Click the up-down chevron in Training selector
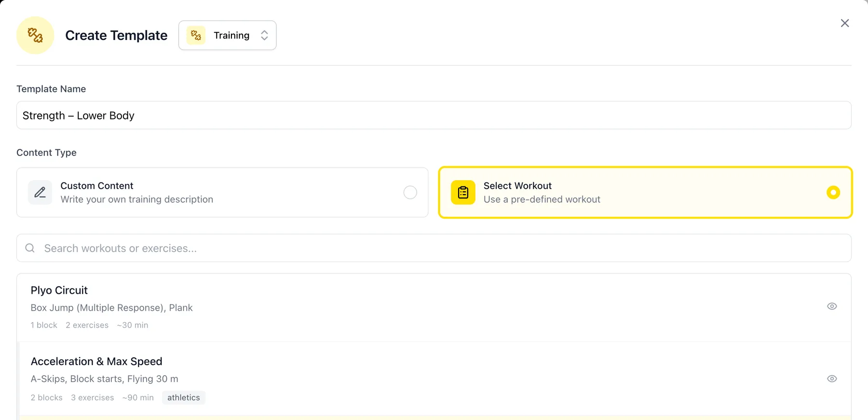The image size is (868, 420). [x=264, y=35]
